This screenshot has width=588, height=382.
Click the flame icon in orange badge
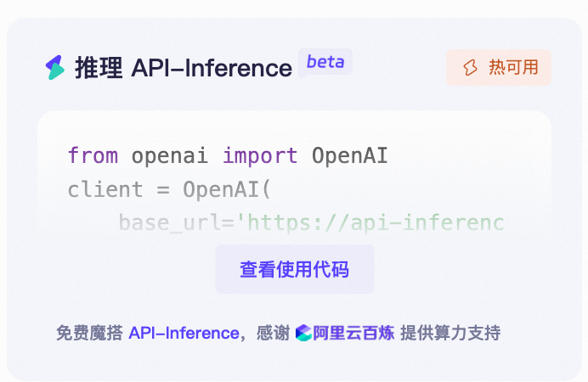pos(470,68)
